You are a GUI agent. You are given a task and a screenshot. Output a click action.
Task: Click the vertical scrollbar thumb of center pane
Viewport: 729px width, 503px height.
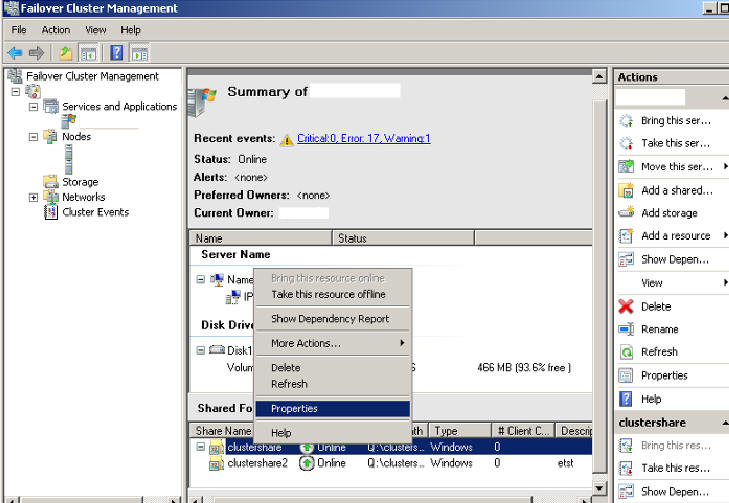(600, 286)
